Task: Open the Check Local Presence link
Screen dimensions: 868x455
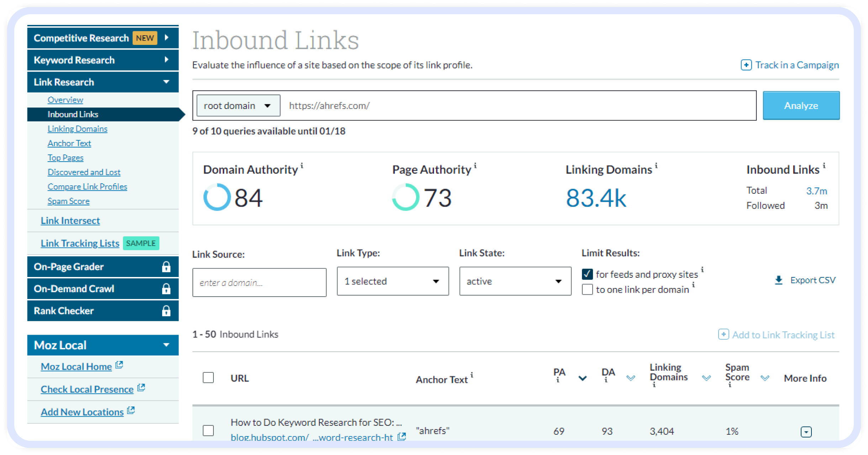Action: [x=87, y=389]
